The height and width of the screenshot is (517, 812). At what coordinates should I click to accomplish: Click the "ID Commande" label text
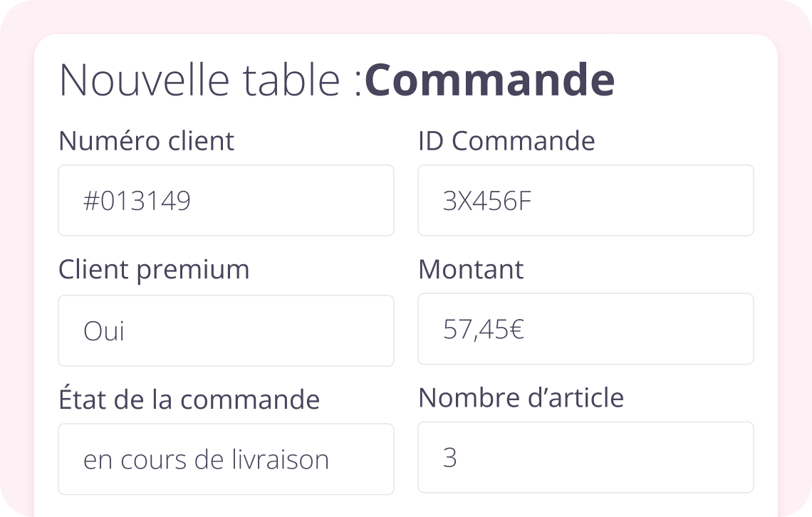click(x=506, y=141)
